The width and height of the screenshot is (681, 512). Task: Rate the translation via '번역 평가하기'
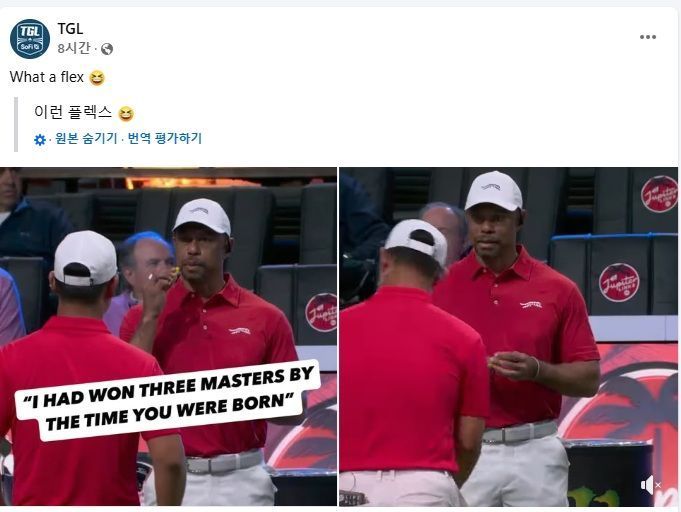(x=165, y=138)
